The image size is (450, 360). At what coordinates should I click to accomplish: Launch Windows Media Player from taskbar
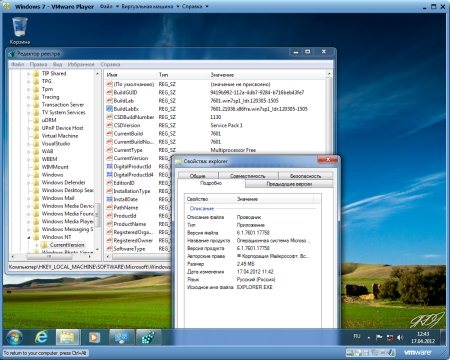pos(94,337)
